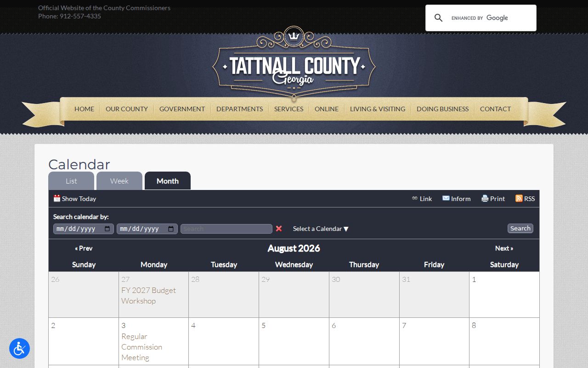Click the phone number 912-557-4335
The width and height of the screenshot is (588, 368).
click(80, 16)
